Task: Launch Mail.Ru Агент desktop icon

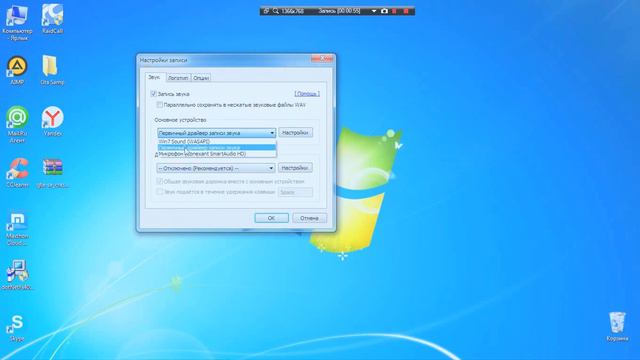Action: 17,124
